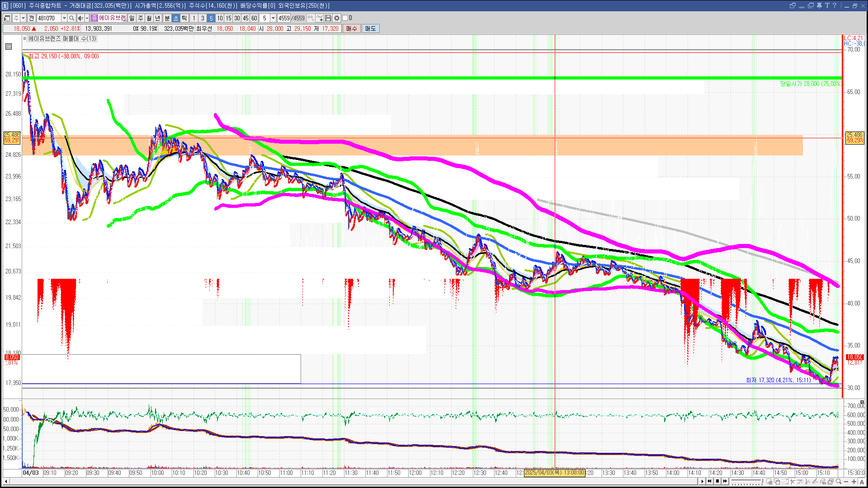Expand the stock code 481070 dropdown
The width and height of the screenshot is (868, 488).
pos(64,18)
